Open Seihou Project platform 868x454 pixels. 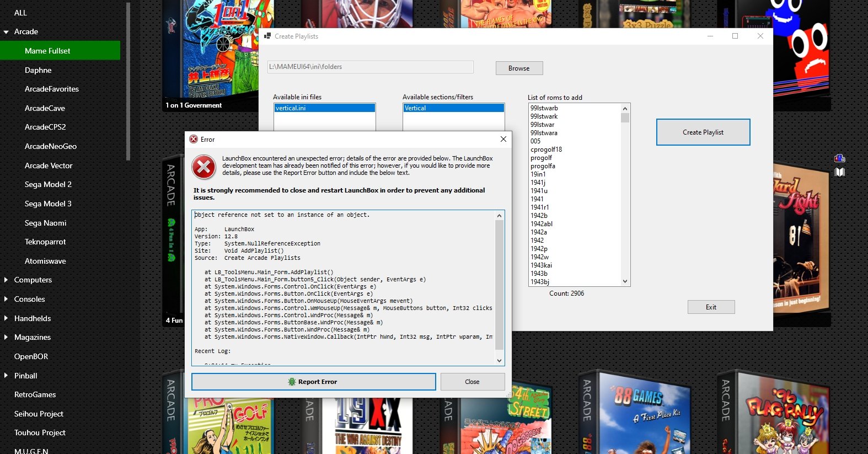point(39,414)
